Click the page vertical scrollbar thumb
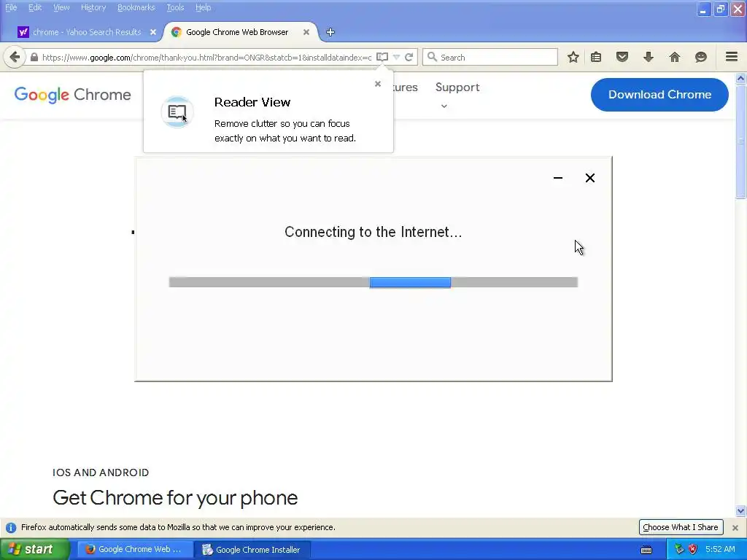 [740, 141]
